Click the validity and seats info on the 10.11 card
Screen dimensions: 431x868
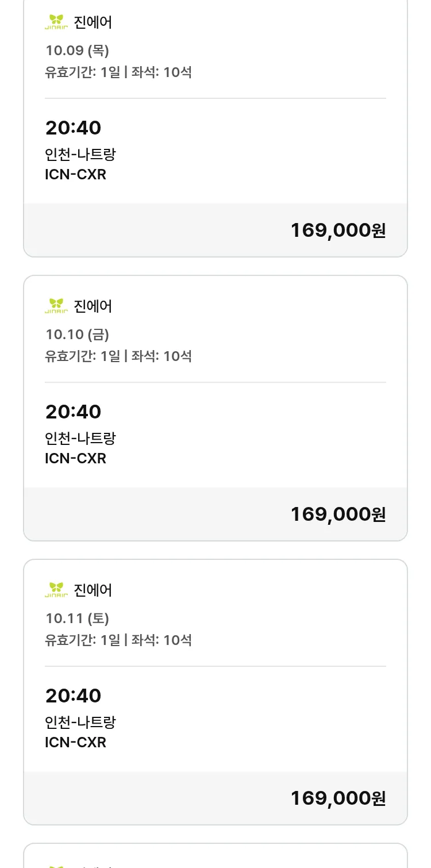coord(118,640)
